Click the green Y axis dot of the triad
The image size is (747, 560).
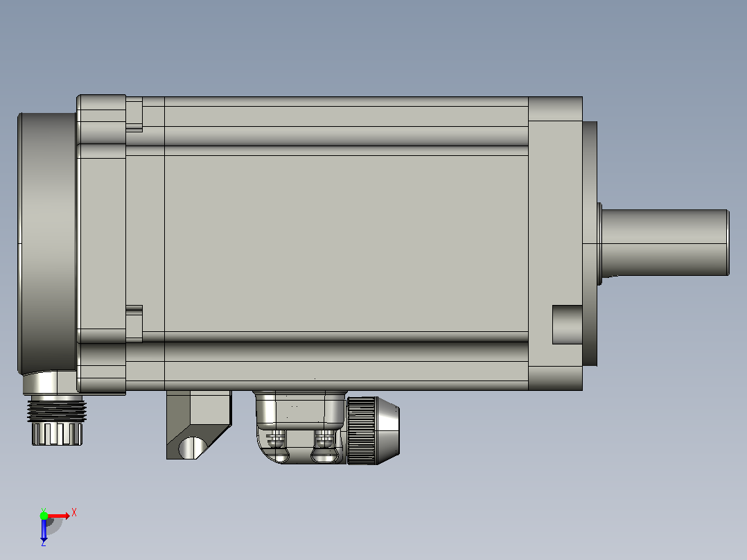tap(44, 516)
